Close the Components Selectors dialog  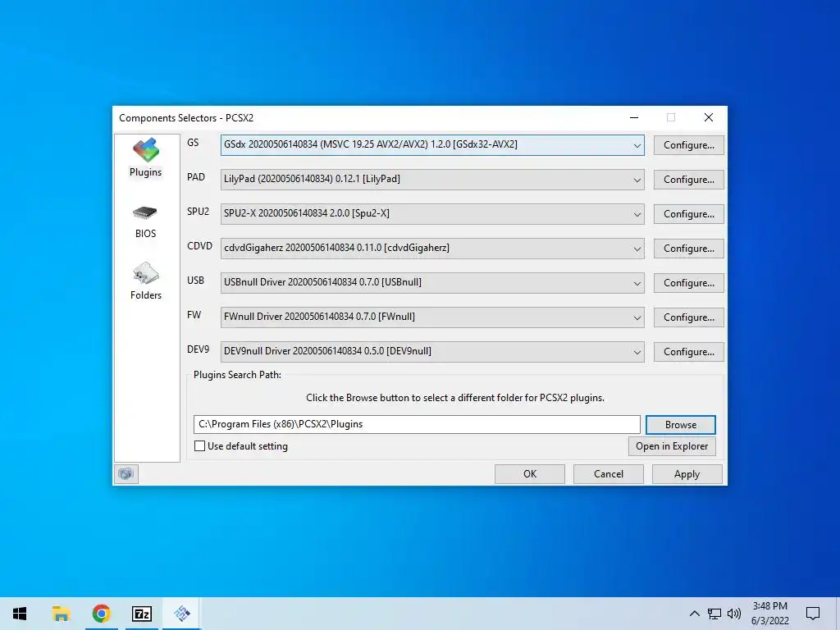click(708, 117)
